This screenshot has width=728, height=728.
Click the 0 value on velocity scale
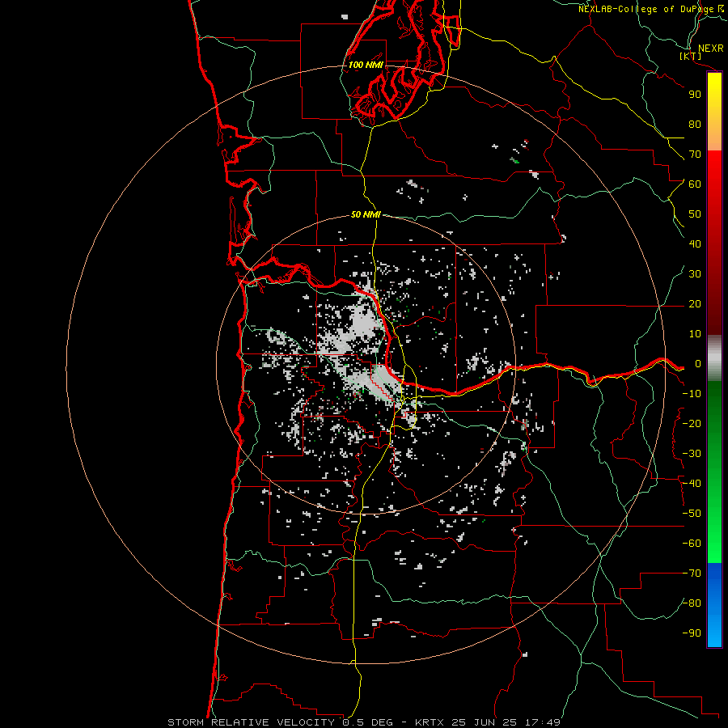pos(698,364)
